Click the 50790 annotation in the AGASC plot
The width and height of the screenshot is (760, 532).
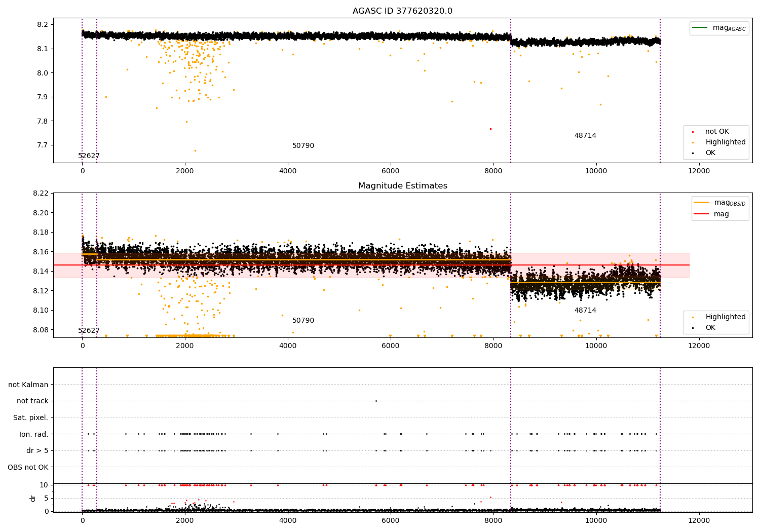point(303,146)
